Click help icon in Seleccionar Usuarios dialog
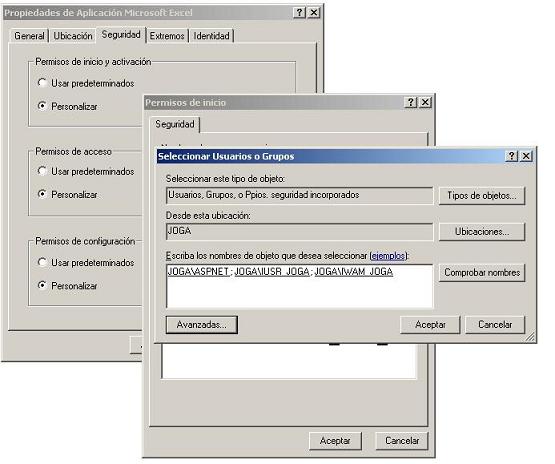This screenshot has width=555, height=464. pyautogui.click(x=511, y=156)
